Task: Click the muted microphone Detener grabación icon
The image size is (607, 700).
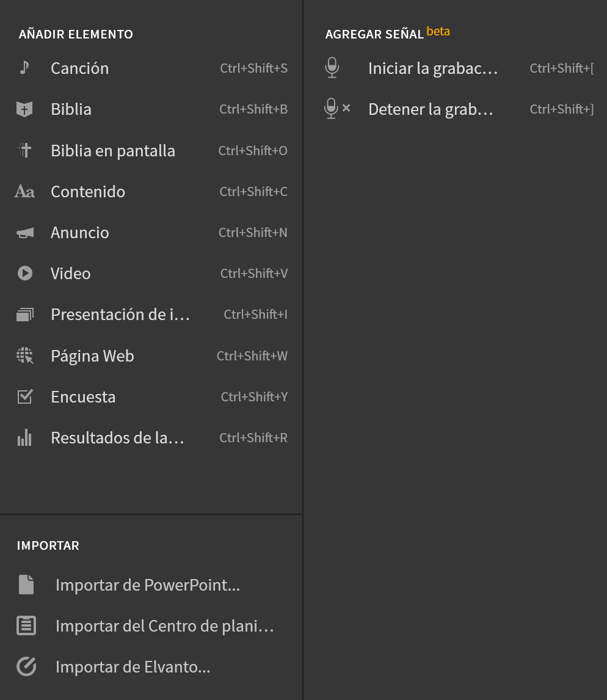Action: (x=337, y=109)
